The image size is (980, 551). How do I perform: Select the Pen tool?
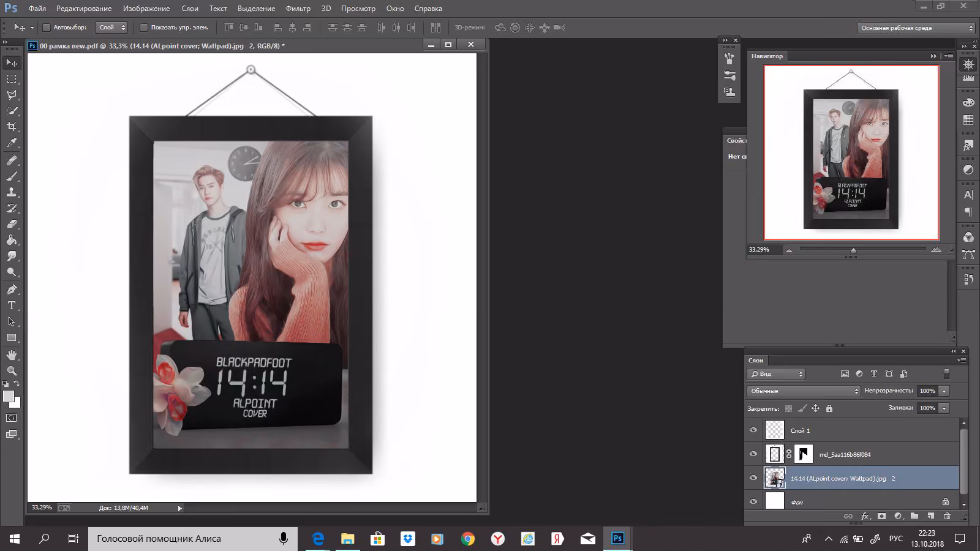click(12, 290)
